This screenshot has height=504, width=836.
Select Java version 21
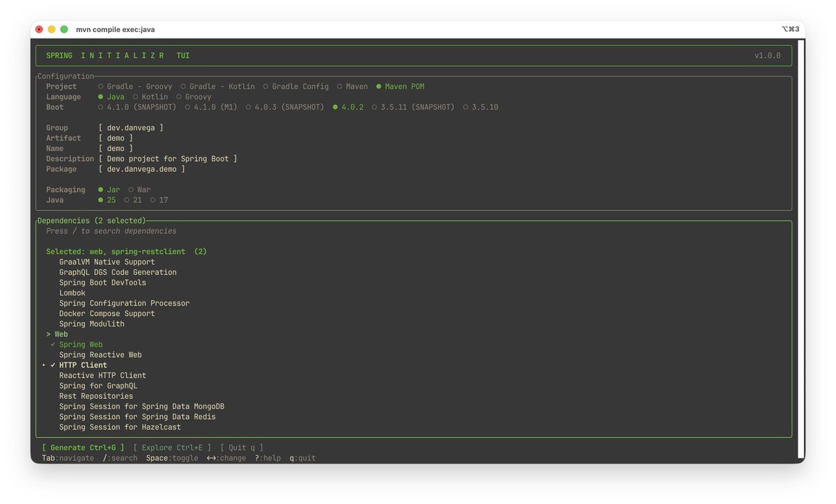(133, 200)
